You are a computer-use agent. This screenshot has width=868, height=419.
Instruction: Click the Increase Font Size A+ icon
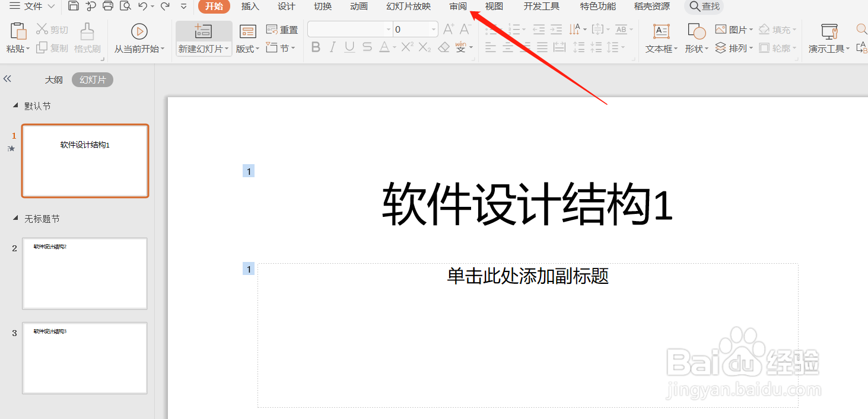(449, 29)
